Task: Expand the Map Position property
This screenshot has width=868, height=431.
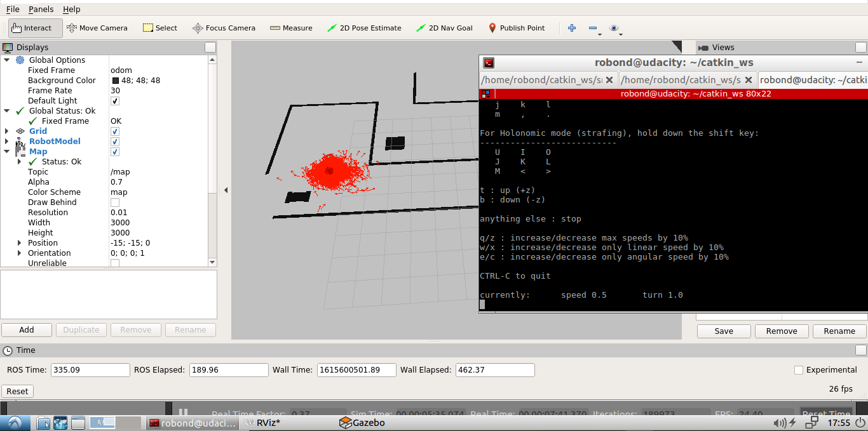Action: pyautogui.click(x=18, y=242)
